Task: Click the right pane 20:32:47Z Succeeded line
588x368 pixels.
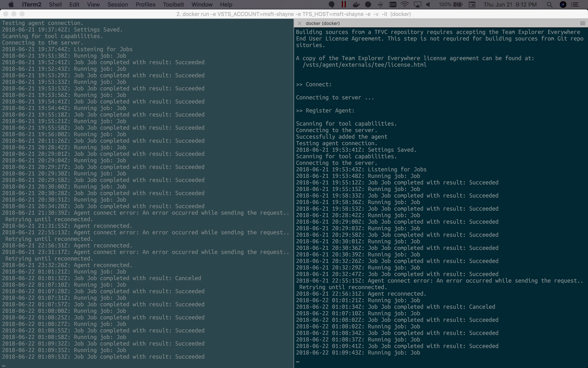Action: (397, 274)
